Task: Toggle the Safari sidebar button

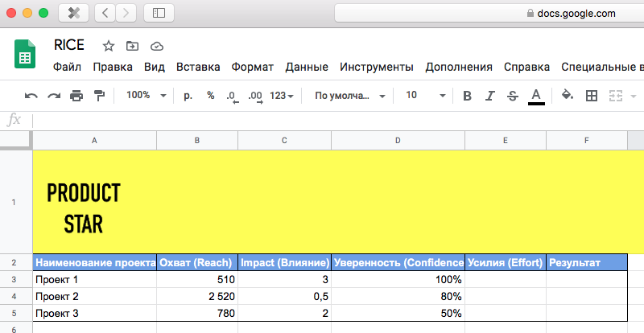Action: coord(159,13)
